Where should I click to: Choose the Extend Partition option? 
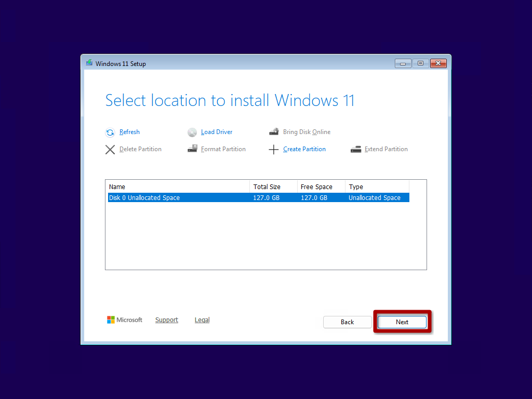tap(386, 149)
